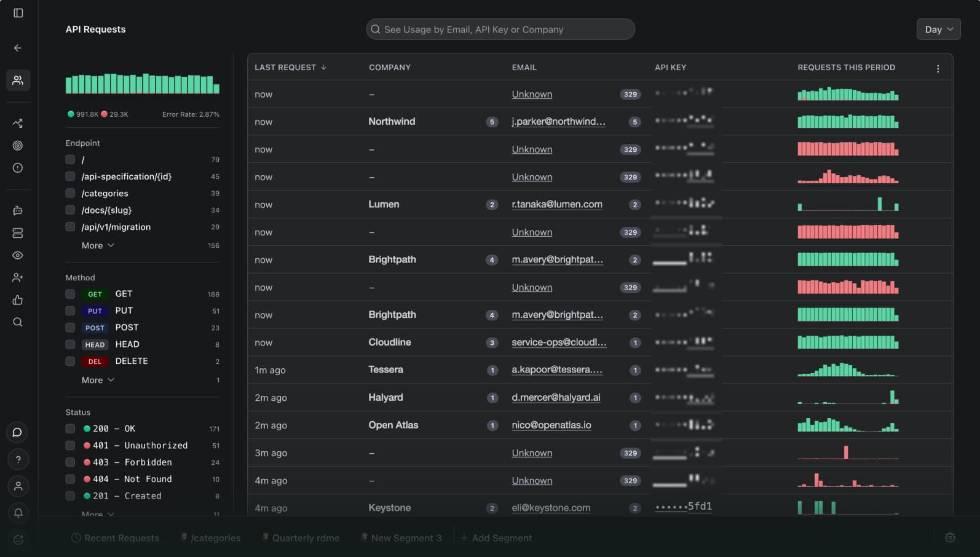The width and height of the screenshot is (980, 557).
Task: Check the GET method filter
Action: tap(70, 294)
